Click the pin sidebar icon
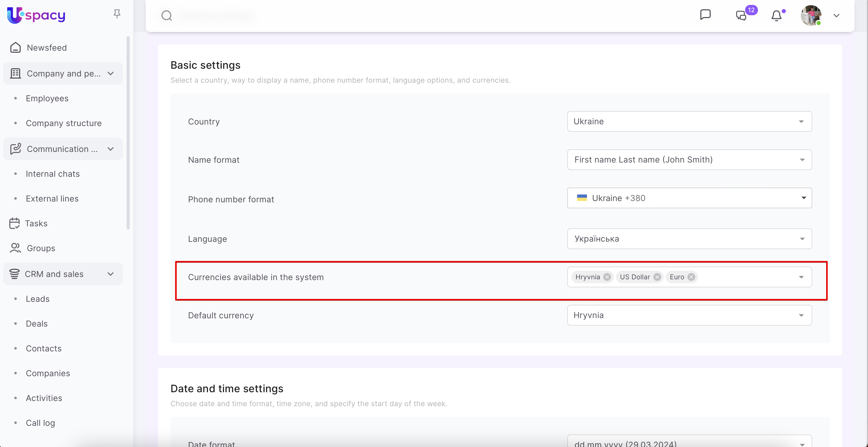The width and height of the screenshot is (868, 447). pyautogui.click(x=117, y=14)
